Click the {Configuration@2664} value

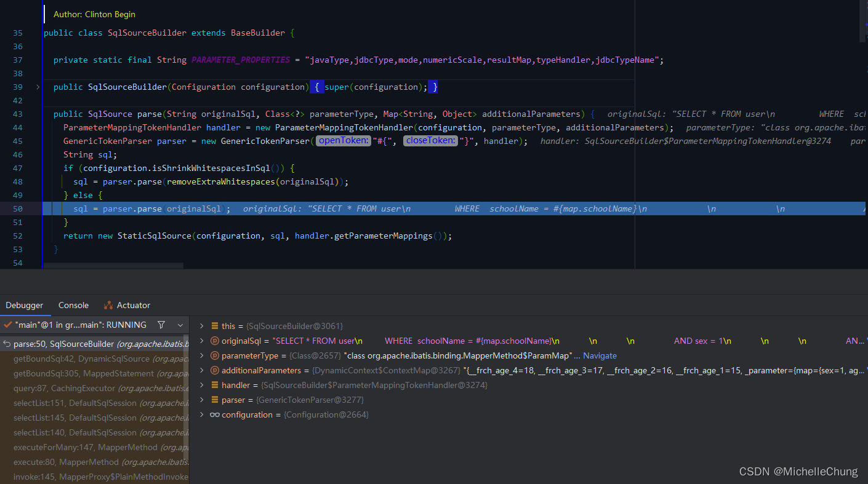[x=326, y=415]
